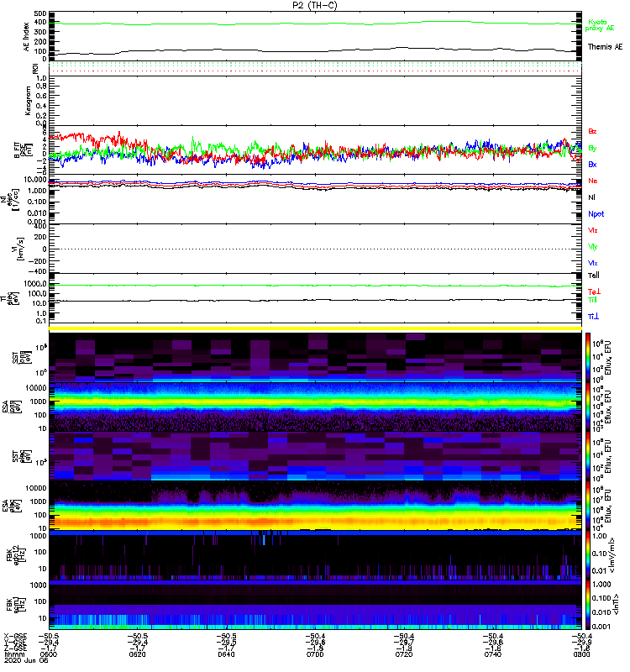Click the "AE Index" axis label
The height and width of the screenshot is (672, 630).
coord(27,37)
